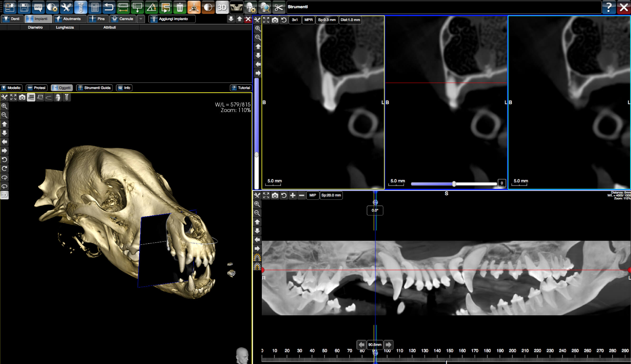The image size is (631, 364).
Task: Toggle the face visibility icon in 3D toolbar
Action: (58, 98)
